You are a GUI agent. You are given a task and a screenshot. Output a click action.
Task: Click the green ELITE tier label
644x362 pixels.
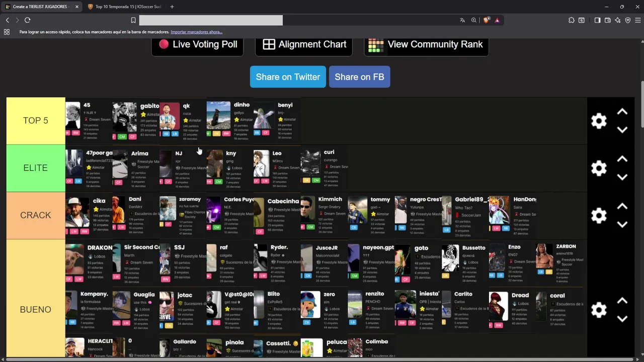[x=36, y=168]
